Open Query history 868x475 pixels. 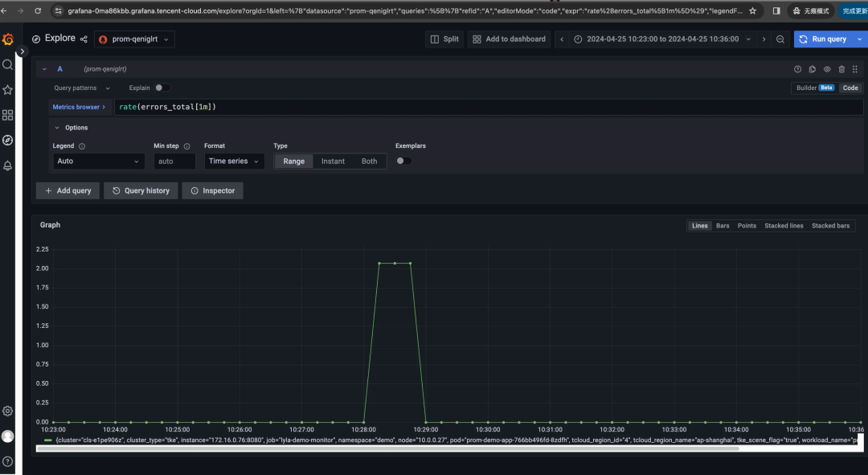pyautogui.click(x=141, y=190)
